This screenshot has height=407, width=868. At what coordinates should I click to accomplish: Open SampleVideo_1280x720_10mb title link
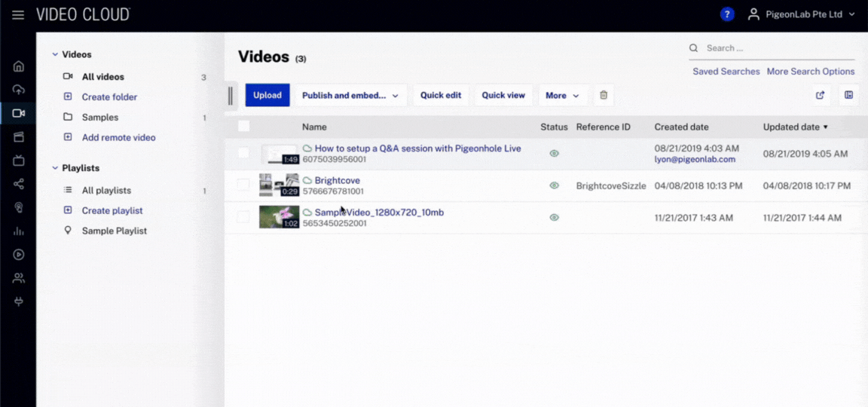pyautogui.click(x=379, y=213)
